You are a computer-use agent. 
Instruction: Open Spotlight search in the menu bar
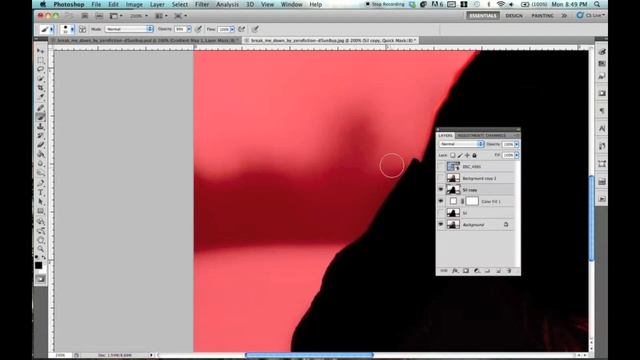[597, 4]
